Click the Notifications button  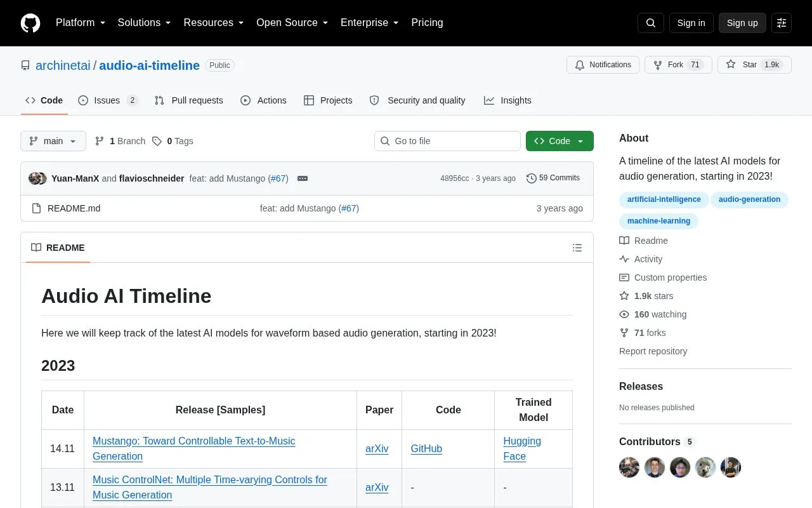click(x=603, y=65)
